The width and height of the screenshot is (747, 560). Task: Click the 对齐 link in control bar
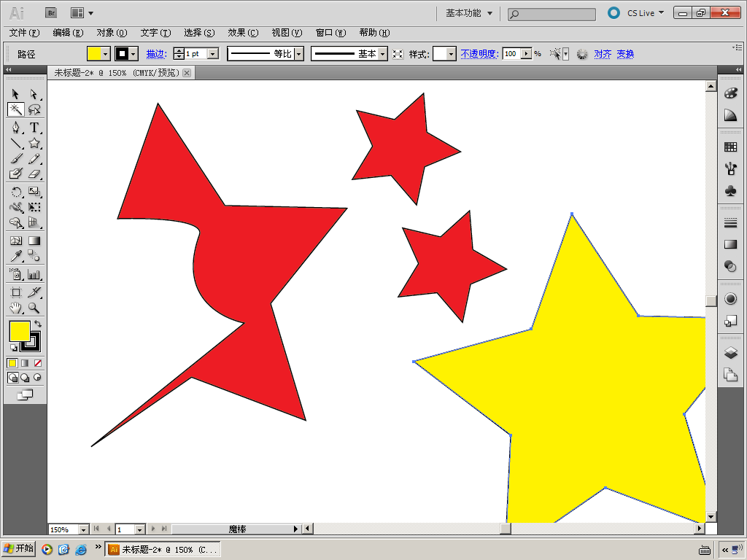tap(603, 54)
